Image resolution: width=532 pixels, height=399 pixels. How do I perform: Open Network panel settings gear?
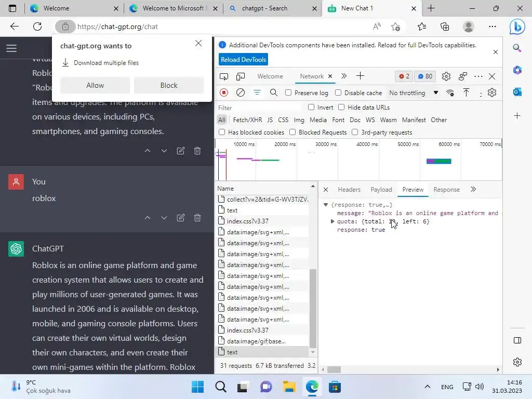point(491,92)
